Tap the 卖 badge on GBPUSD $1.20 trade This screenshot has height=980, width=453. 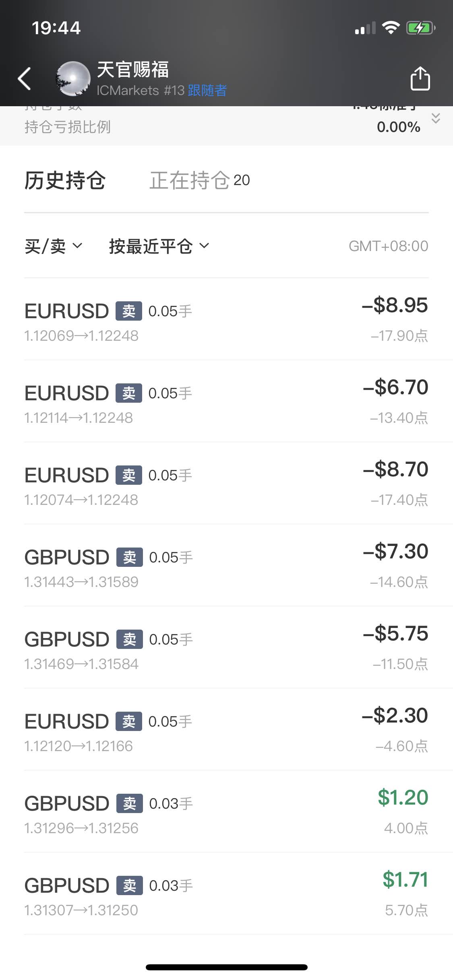[130, 803]
